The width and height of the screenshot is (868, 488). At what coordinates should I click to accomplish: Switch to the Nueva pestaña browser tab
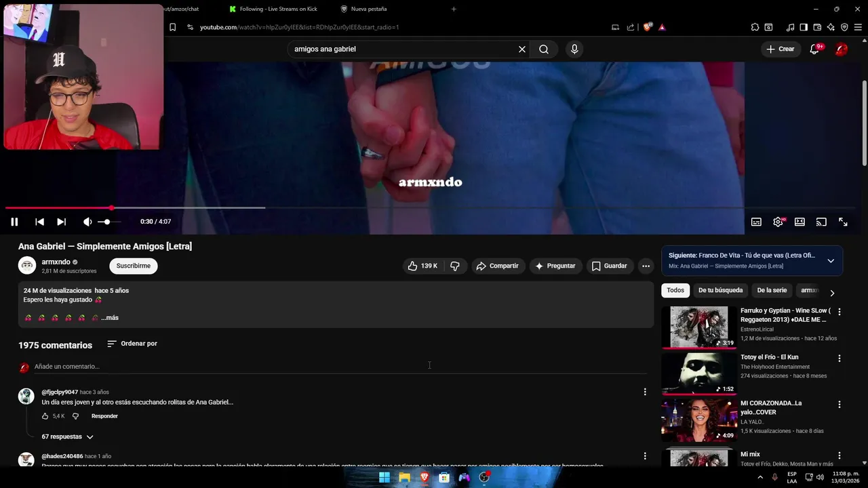tap(363, 9)
